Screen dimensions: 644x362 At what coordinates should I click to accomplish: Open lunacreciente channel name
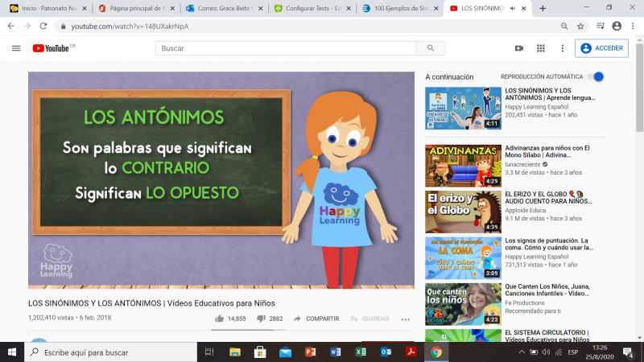pyautogui.click(x=522, y=164)
